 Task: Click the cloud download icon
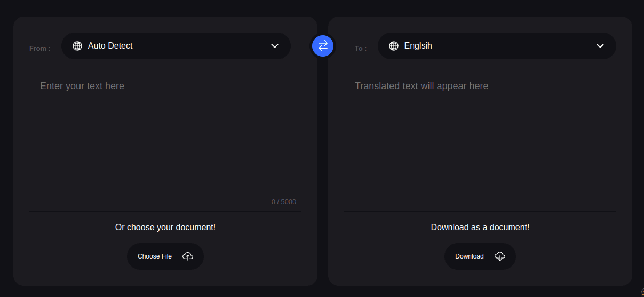coord(500,256)
